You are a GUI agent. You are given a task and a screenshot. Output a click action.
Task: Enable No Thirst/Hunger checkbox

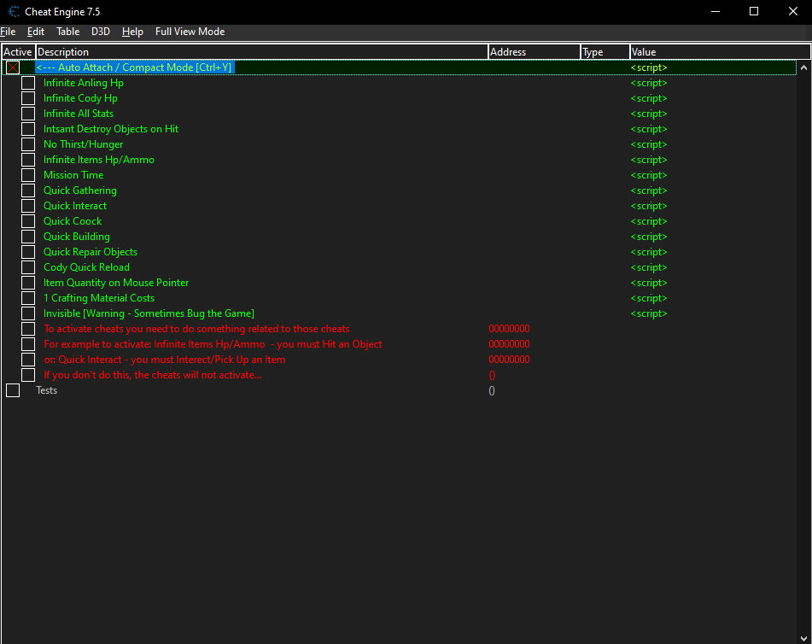coord(28,144)
